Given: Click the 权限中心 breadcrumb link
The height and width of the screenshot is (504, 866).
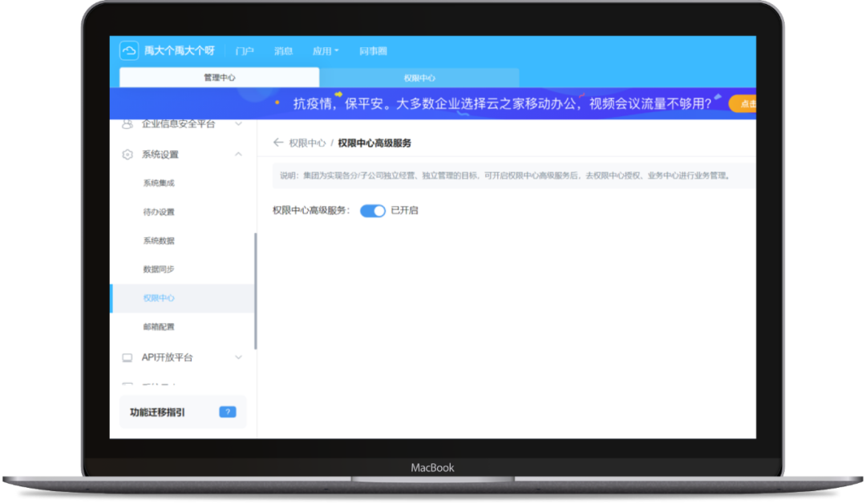Looking at the screenshot, I should (x=307, y=143).
